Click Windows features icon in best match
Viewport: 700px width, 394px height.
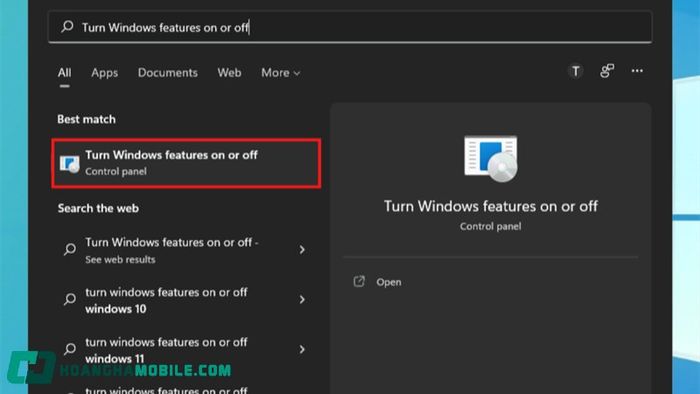click(x=70, y=164)
